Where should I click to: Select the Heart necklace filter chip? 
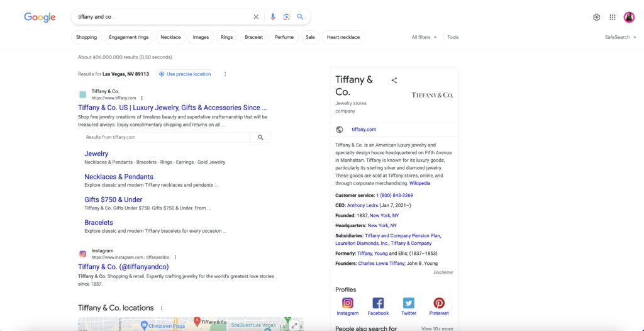point(343,37)
